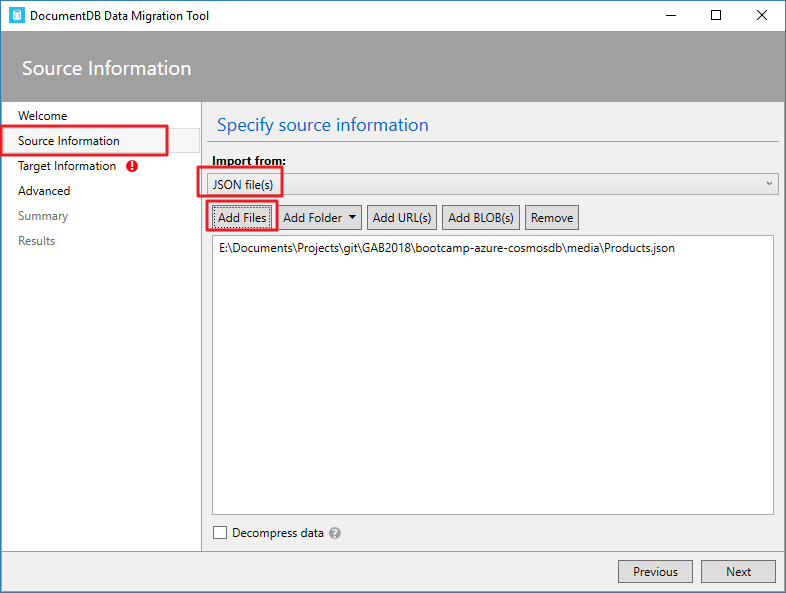Go to the Welcome step
The width and height of the screenshot is (786, 593).
pyautogui.click(x=43, y=116)
